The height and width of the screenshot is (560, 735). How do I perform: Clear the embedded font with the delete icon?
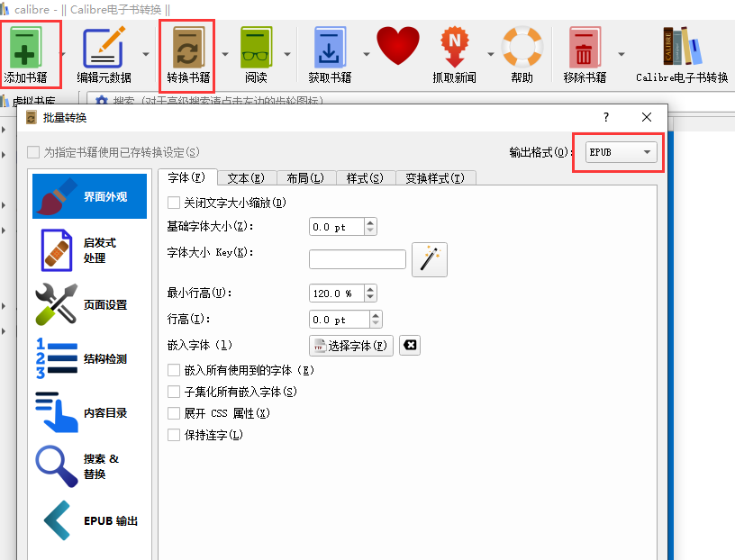pos(410,346)
